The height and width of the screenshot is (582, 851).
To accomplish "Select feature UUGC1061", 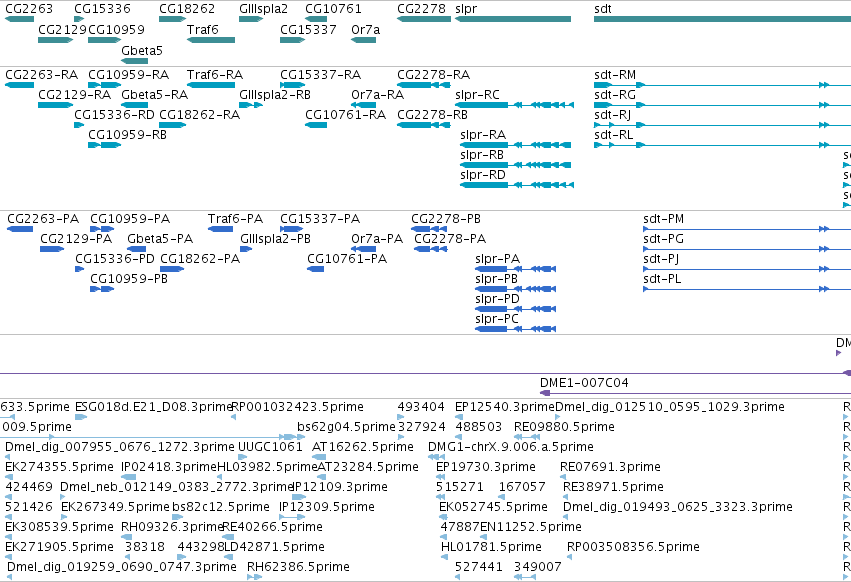I will point(270,447).
